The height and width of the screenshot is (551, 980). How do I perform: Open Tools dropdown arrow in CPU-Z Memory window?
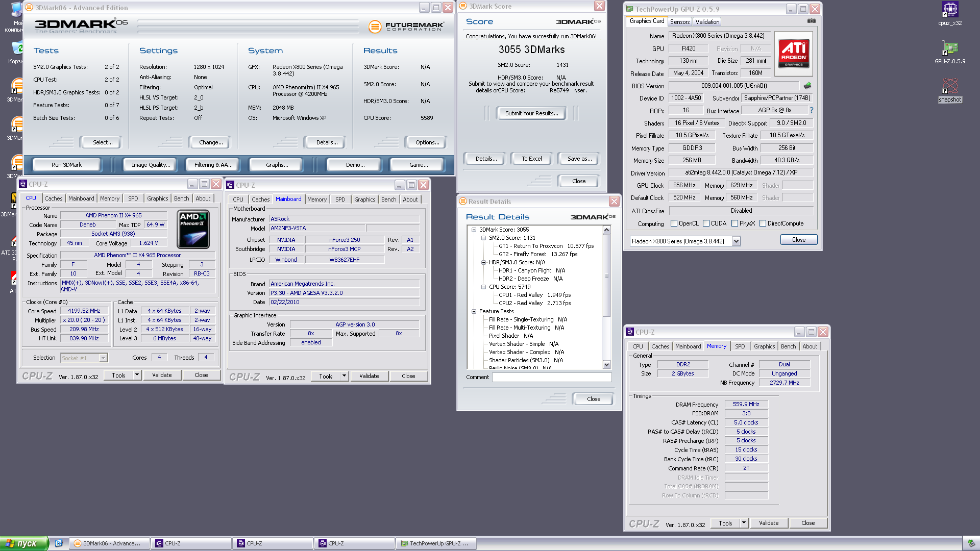(744, 523)
